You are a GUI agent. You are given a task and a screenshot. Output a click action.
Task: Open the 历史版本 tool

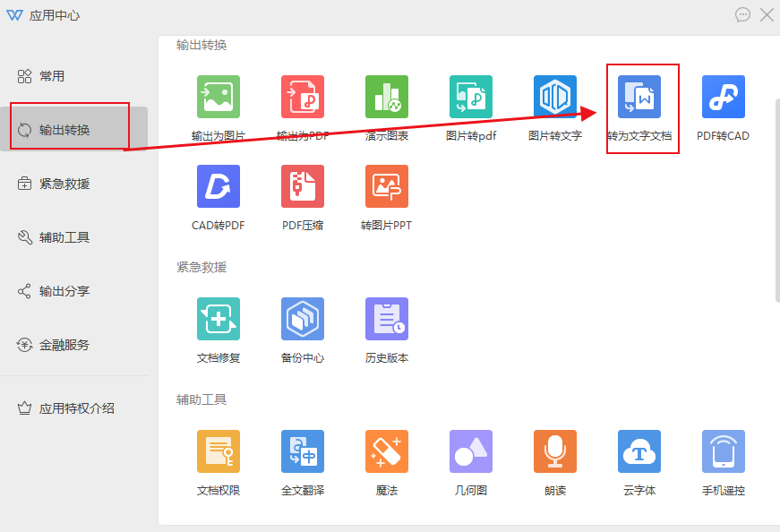[387, 319]
